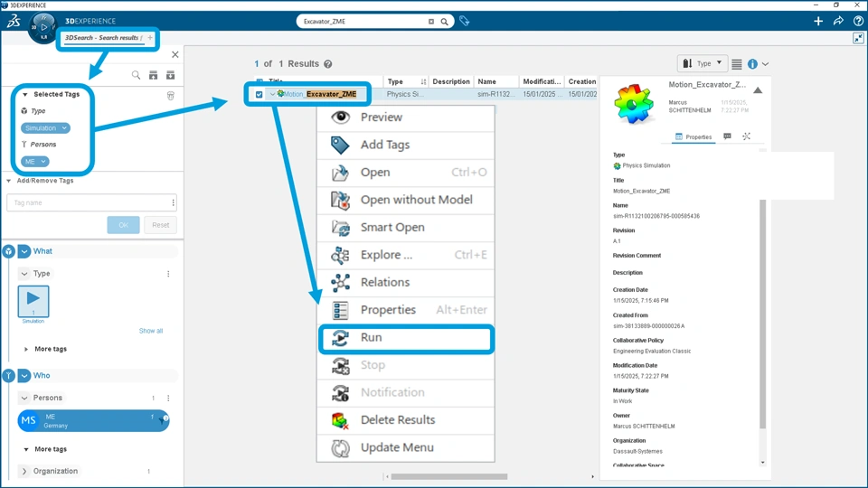
Task: Select the Simulation type tile
Action: pyautogui.click(x=33, y=302)
